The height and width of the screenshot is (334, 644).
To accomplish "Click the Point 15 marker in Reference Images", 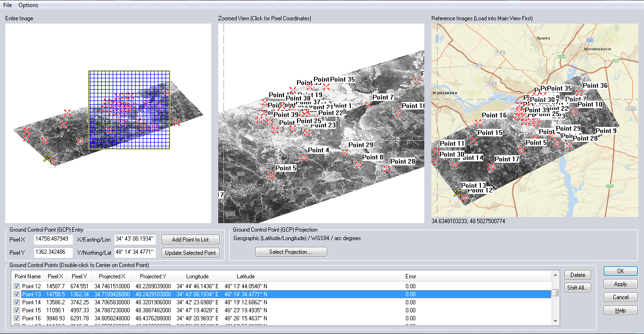I will point(474,140).
